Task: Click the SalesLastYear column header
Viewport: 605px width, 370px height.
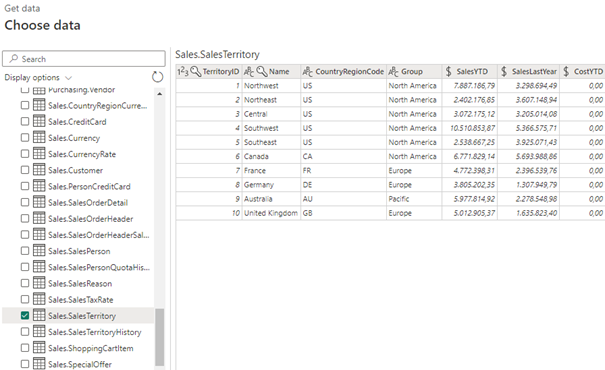Action: [x=529, y=71]
